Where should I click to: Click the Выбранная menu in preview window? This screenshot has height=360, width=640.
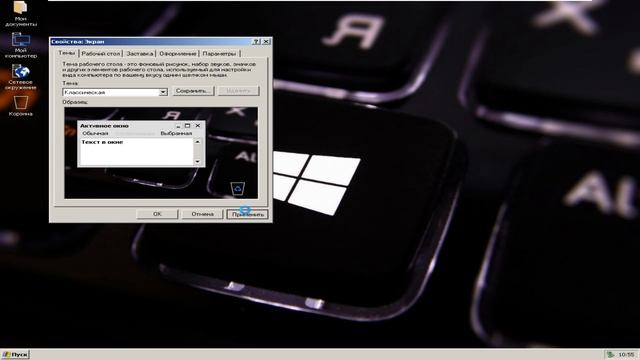pos(176,133)
